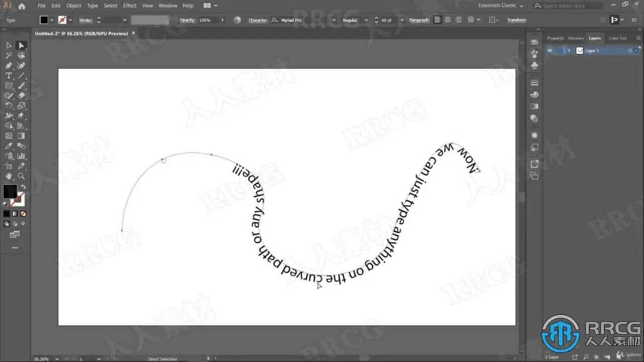Select the Line Segment tool
644x362 pixels.
point(21,76)
